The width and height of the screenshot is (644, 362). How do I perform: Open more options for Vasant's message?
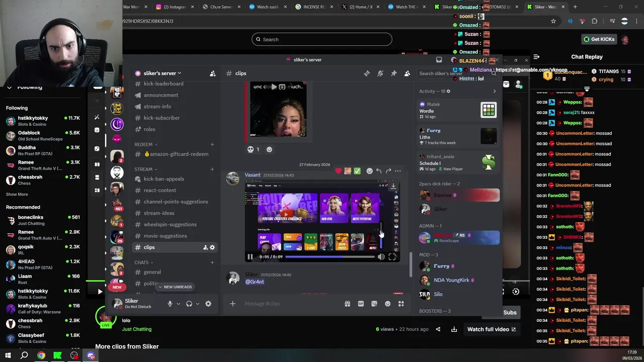tap(398, 171)
